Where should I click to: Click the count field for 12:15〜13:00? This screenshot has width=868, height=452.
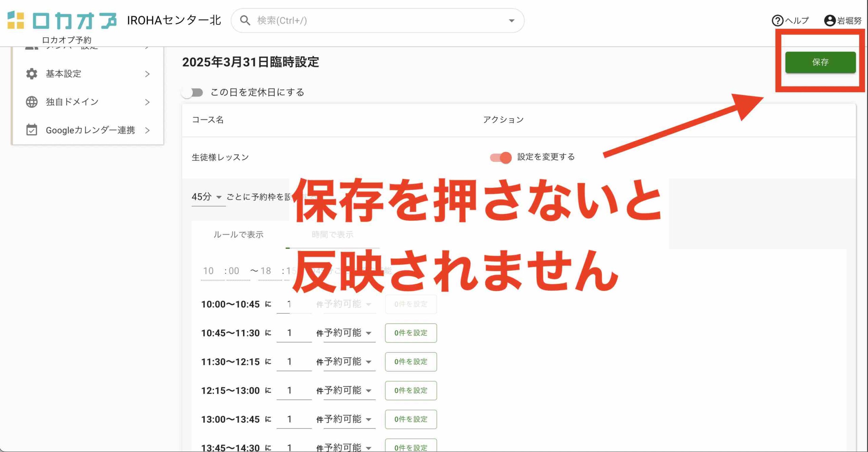[293, 390]
